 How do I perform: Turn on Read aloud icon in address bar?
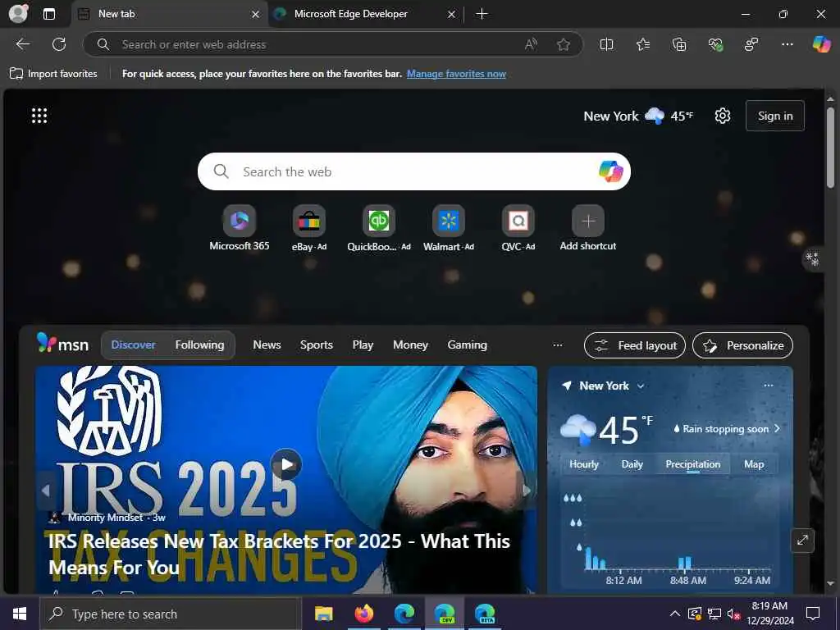click(531, 44)
